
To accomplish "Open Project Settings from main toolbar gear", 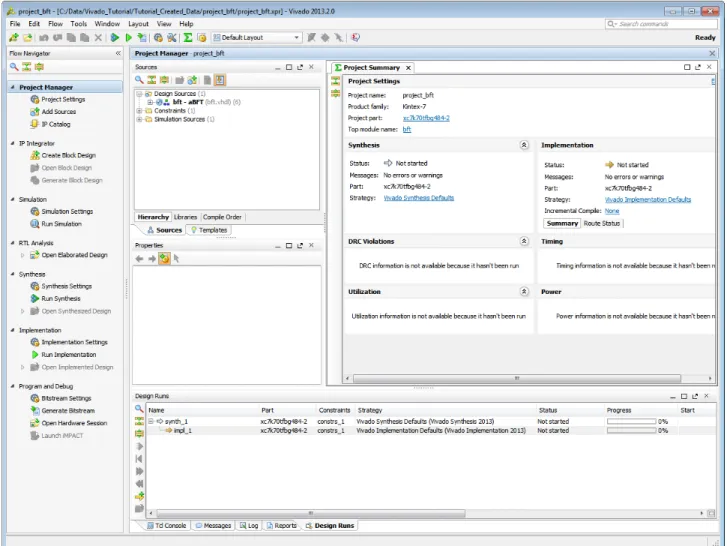I will coord(158,38).
